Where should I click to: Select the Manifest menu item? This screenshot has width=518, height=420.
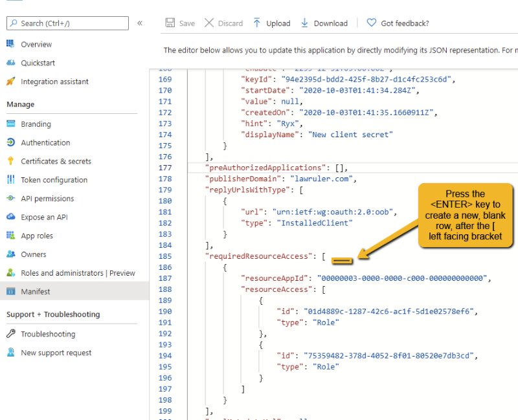(74, 291)
